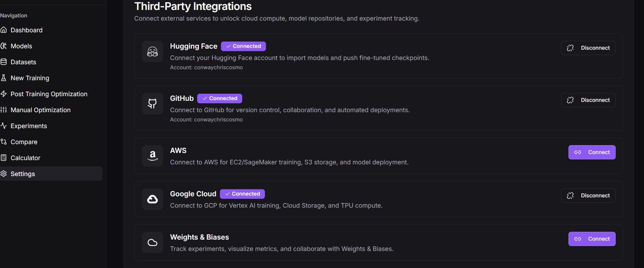This screenshot has width=644, height=268.
Task: Click the GitHub Connected badge
Action: point(220,98)
